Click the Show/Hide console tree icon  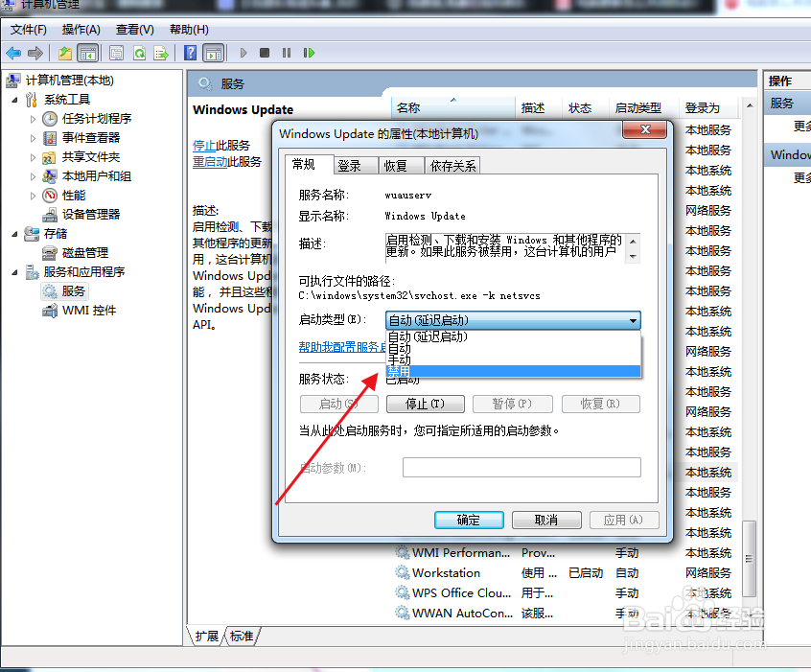point(87,53)
